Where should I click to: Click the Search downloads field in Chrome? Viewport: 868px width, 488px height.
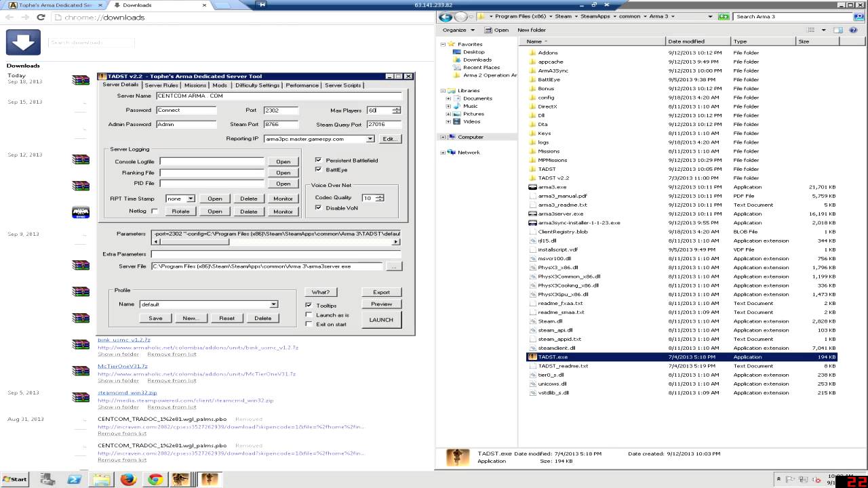point(91,43)
